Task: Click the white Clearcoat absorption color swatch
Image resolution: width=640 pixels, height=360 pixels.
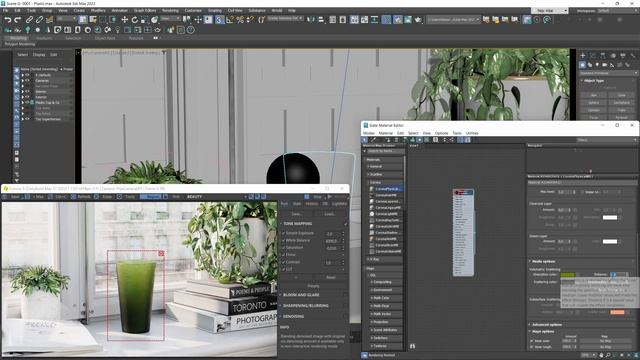Action: [610, 217]
